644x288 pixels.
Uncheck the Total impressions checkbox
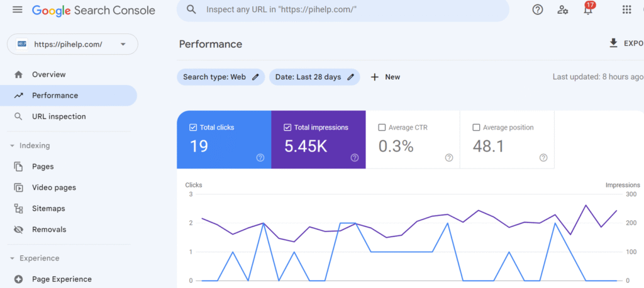287,128
